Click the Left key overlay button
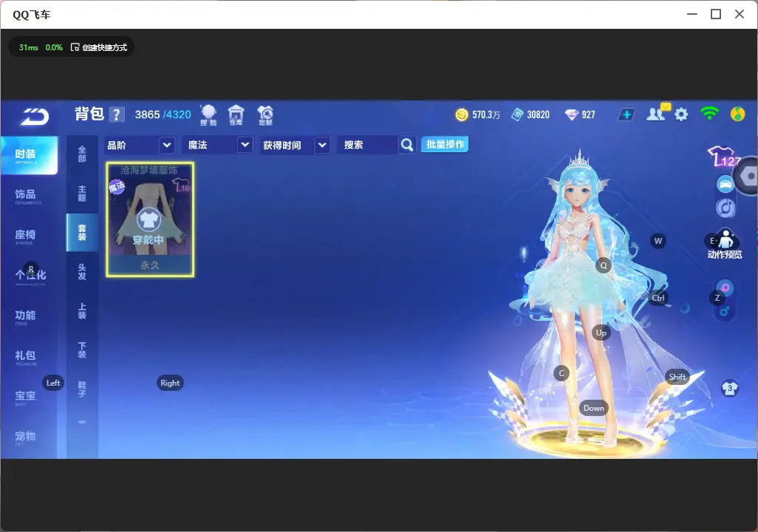Image resolution: width=758 pixels, height=532 pixels. [53, 383]
